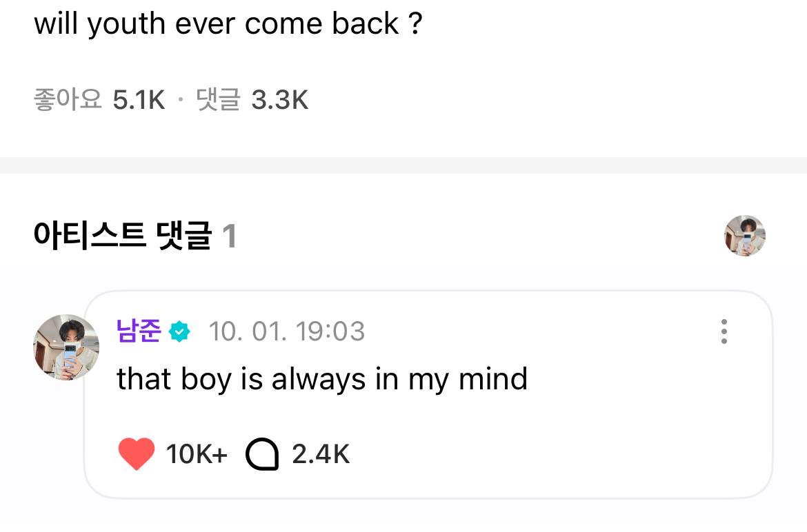
Task: Tap the small artist avatar beside 아티스트 댓글
Action: pyautogui.click(x=745, y=236)
